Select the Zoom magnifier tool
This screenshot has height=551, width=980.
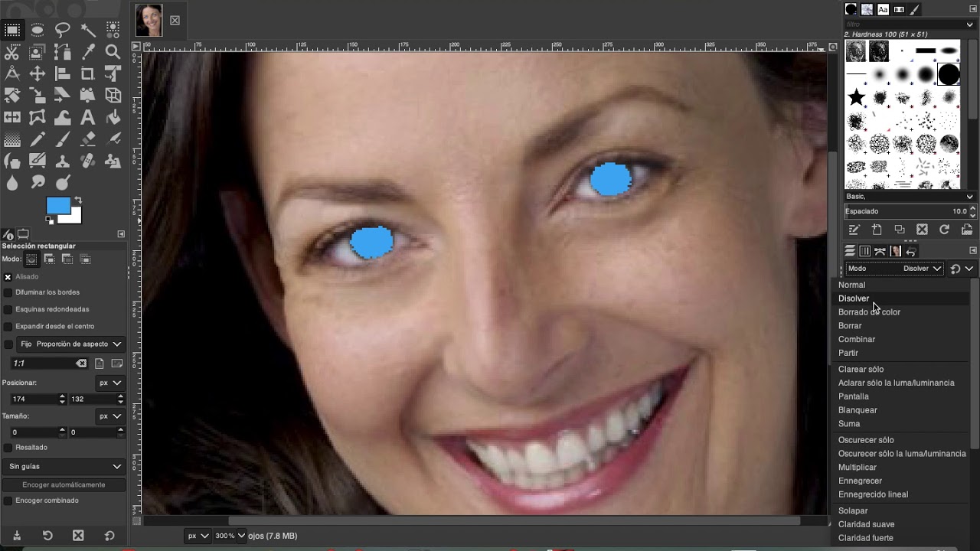coord(113,52)
